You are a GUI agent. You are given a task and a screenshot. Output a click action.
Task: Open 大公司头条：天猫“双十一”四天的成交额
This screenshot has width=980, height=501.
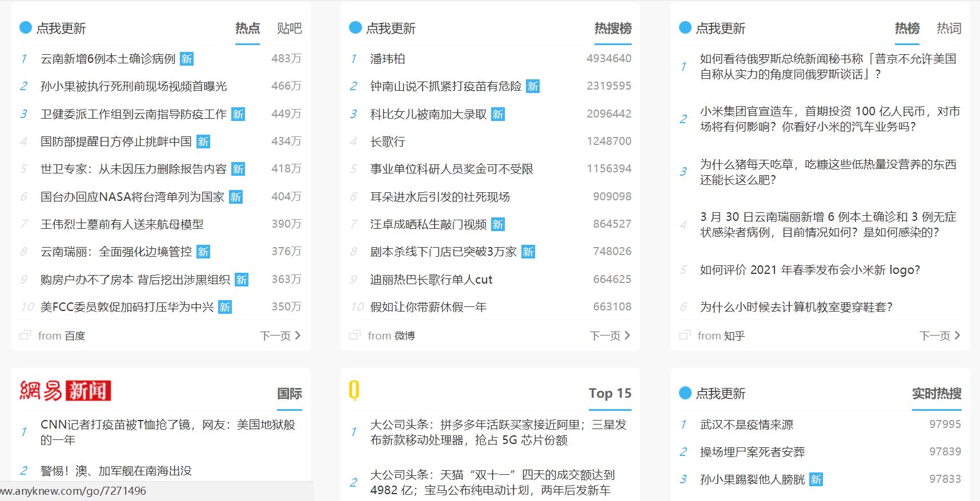tap(492, 482)
